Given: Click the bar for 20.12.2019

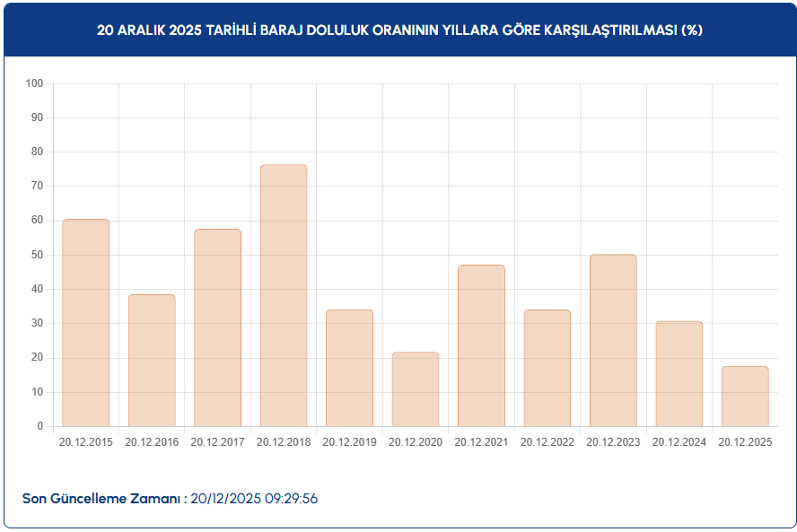Looking at the screenshot, I should tap(349, 368).
